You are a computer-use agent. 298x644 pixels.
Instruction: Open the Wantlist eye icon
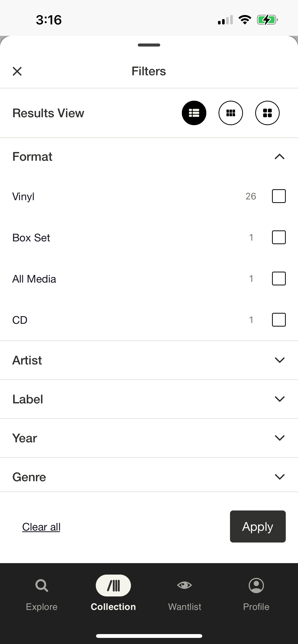[x=185, y=586]
